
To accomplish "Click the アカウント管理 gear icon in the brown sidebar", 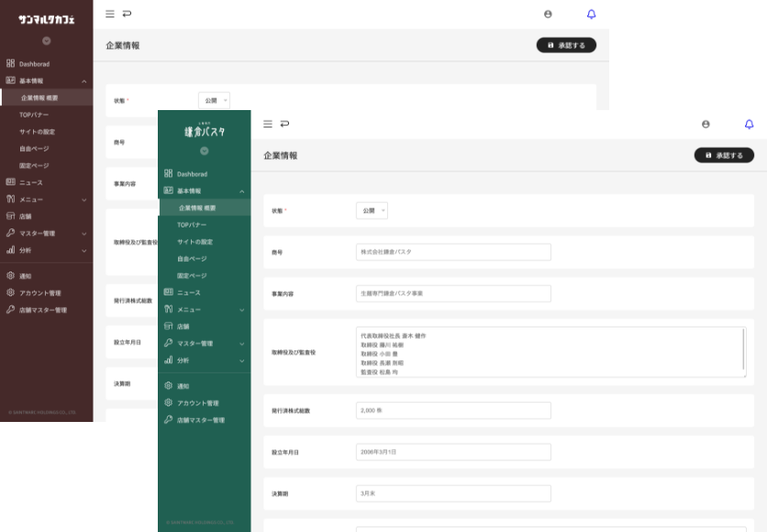I will tap(10, 293).
